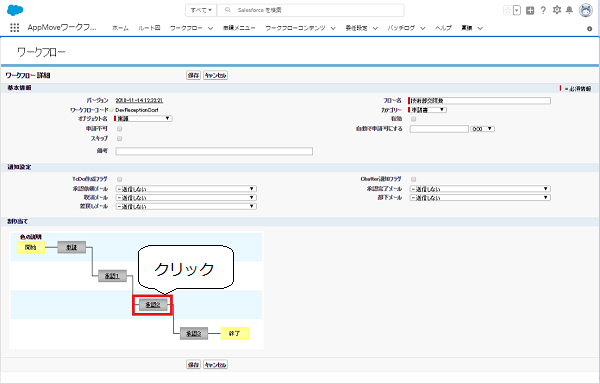Screen dimensions: 600x384
Task: Open the setup gear icon
Action: click(557, 10)
